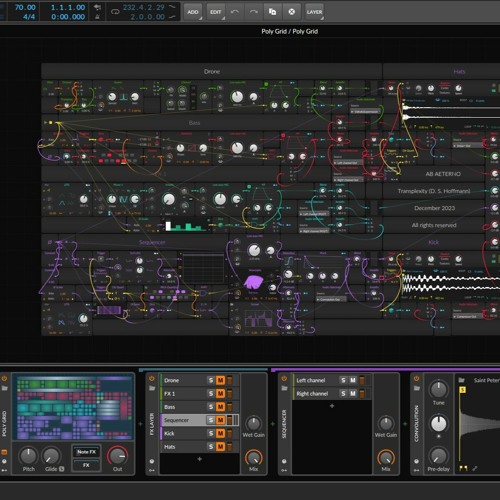The image size is (500, 500).
Task: Solo the Sequencer layer
Action: tap(211, 420)
